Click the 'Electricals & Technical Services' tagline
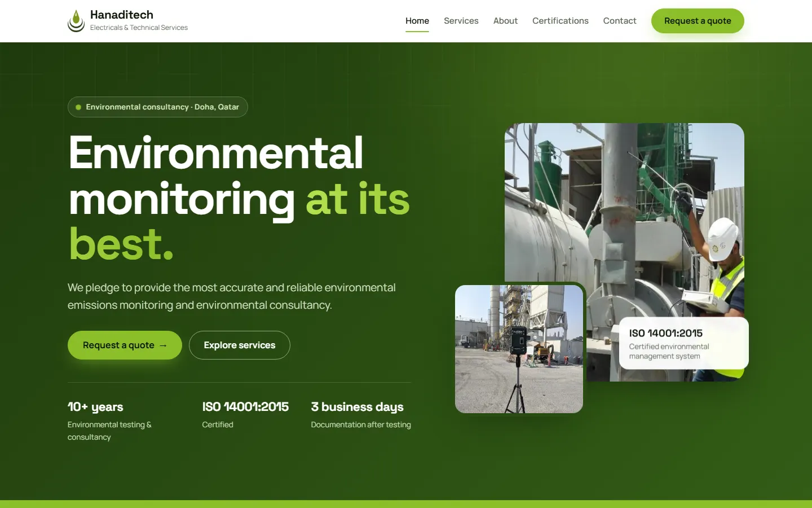Viewport: 812px width, 508px height. tap(139, 28)
